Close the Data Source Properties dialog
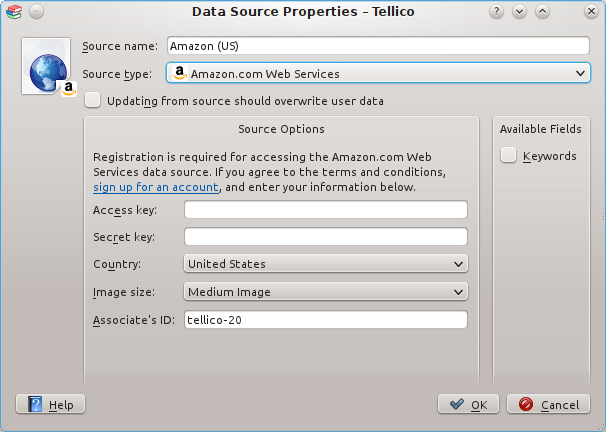Viewport: 606px width, 432px height. tap(591, 12)
